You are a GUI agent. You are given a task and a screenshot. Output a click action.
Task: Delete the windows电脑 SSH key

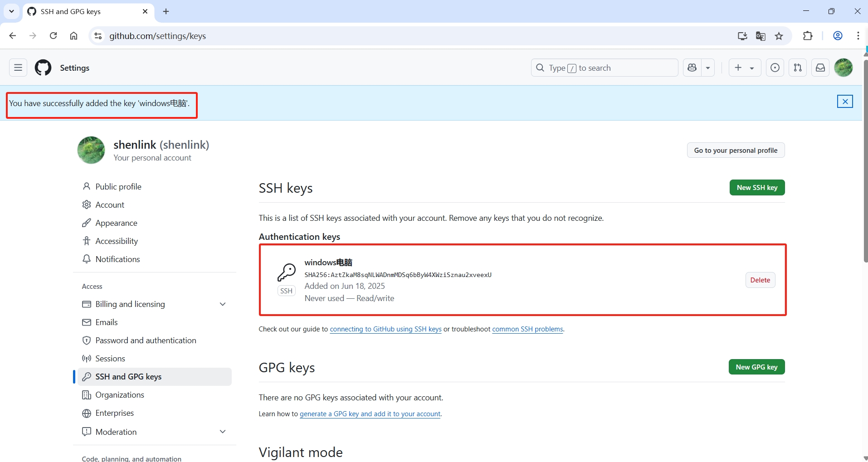(x=760, y=280)
